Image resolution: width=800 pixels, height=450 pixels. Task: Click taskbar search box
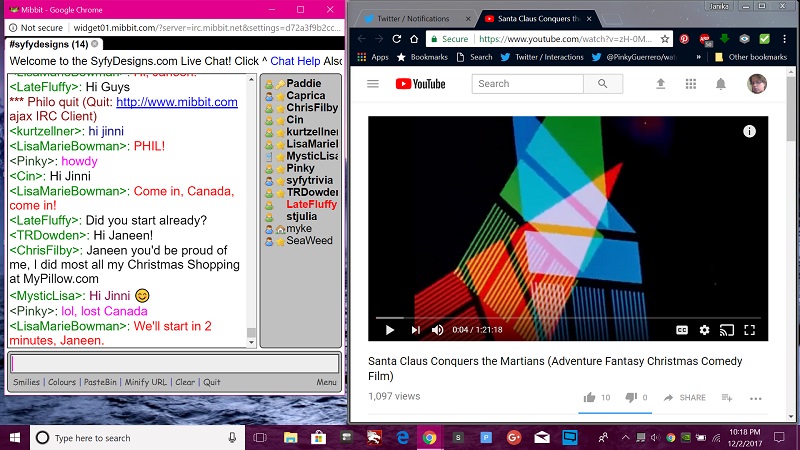(x=138, y=438)
